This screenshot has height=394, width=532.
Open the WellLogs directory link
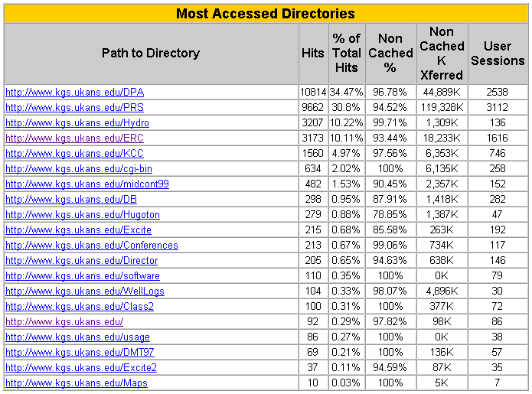pos(85,291)
